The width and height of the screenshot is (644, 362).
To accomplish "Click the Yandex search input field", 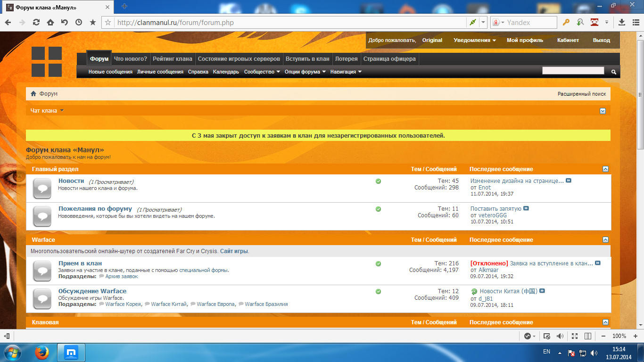I will point(530,22).
